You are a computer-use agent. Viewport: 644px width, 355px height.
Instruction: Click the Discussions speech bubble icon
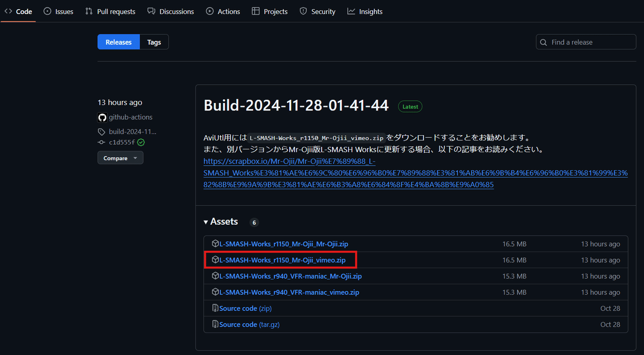151,11
